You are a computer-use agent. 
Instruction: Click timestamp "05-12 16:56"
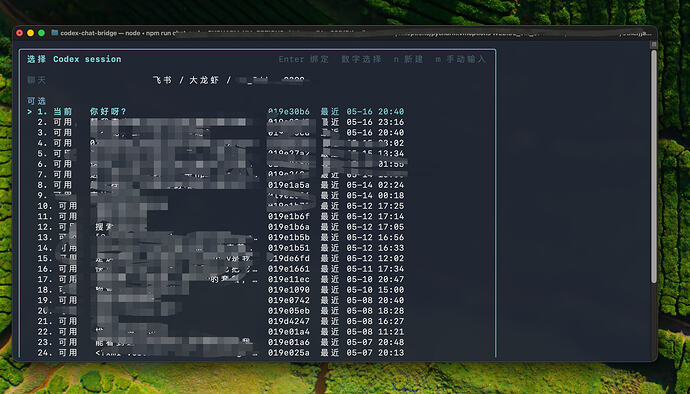coord(375,237)
